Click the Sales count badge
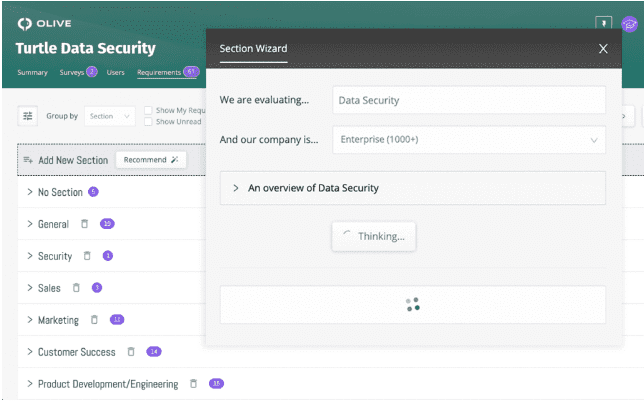Screen dimensions: 644x404 pyautogui.click(x=97, y=288)
